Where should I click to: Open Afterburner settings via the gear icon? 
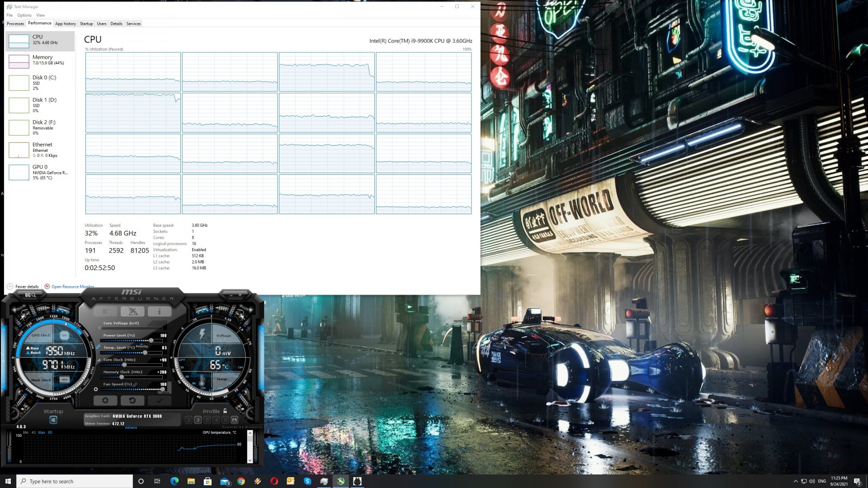coord(104,401)
